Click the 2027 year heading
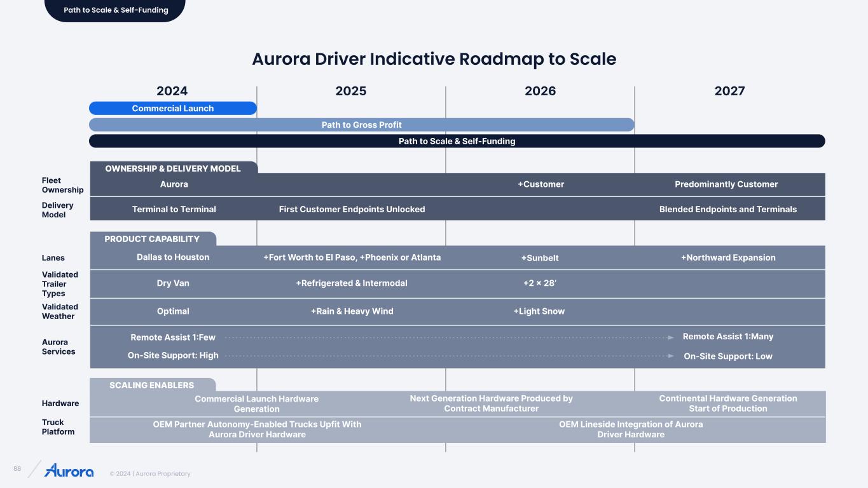 tap(729, 91)
